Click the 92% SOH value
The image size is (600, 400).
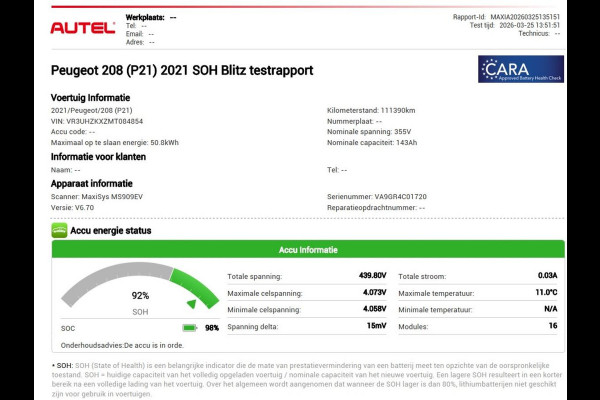pos(140,296)
